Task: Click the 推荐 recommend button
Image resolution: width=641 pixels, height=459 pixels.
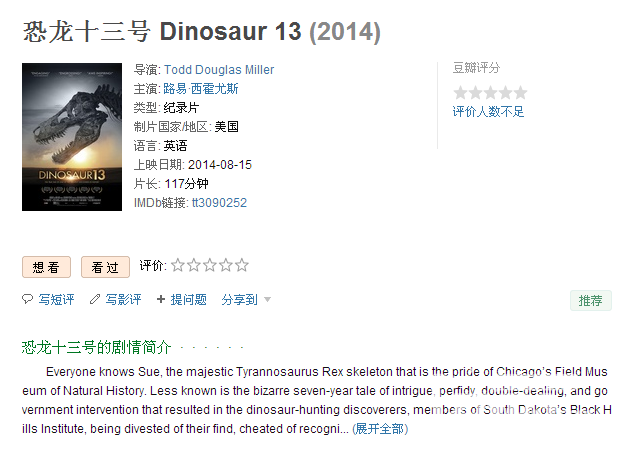Action: click(591, 301)
